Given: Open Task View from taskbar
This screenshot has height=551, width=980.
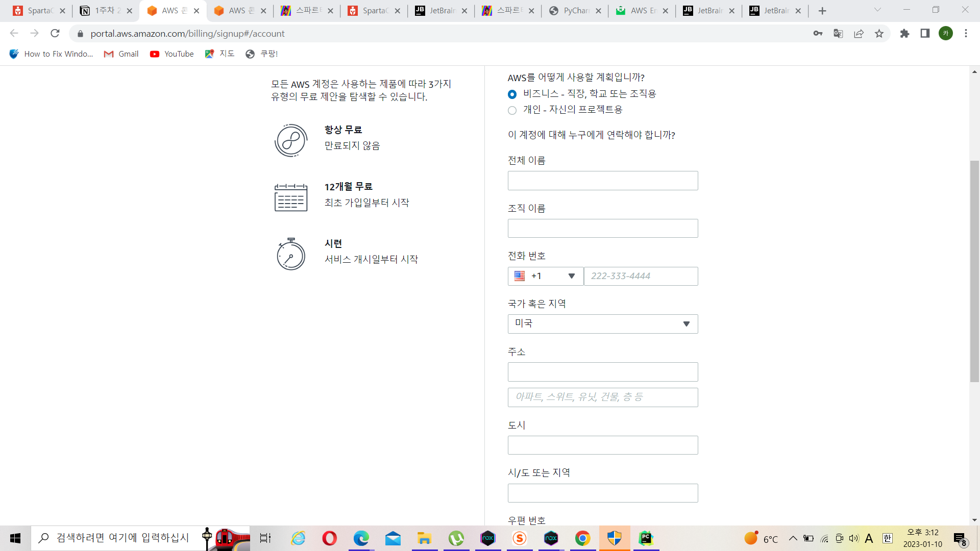Looking at the screenshot, I should 265,538.
